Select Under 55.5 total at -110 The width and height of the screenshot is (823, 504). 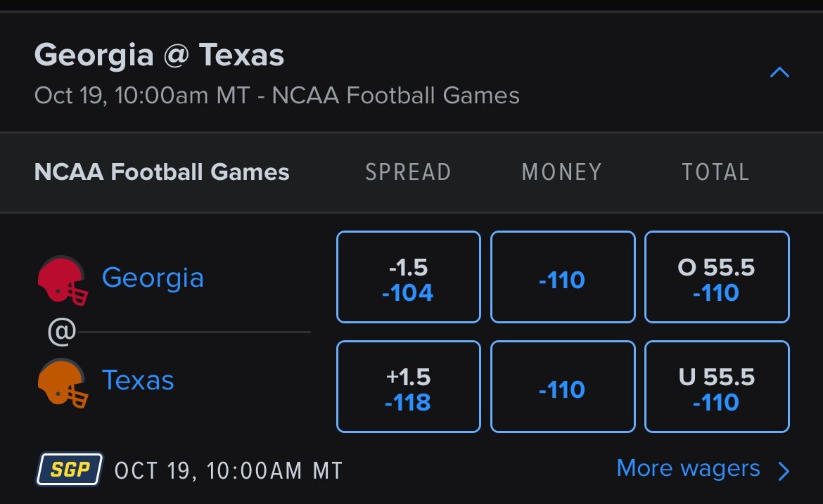tap(717, 387)
